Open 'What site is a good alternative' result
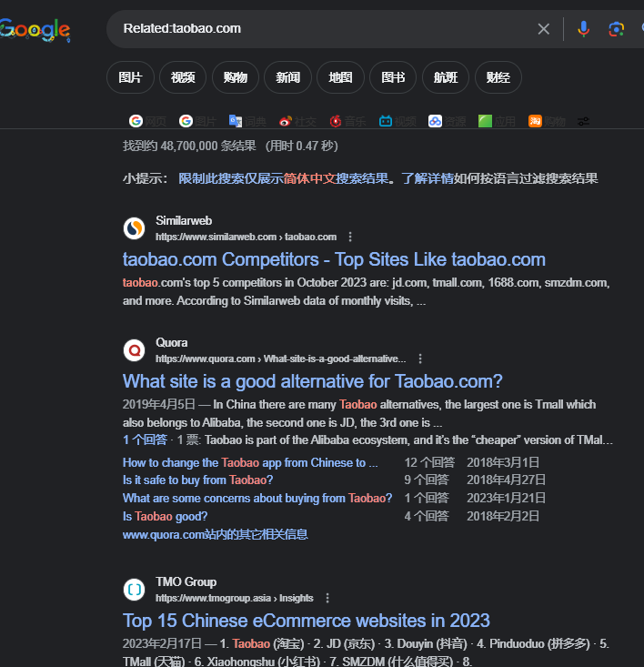This screenshot has height=667, width=644. (x=312, y=381)
